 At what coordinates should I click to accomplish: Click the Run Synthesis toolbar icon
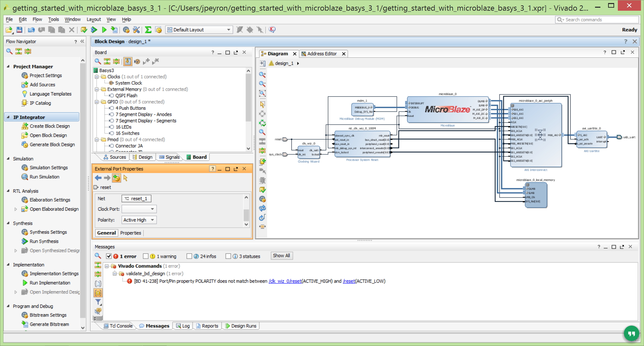point(94,30)
